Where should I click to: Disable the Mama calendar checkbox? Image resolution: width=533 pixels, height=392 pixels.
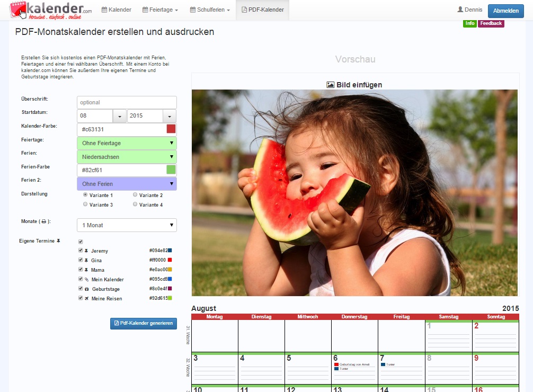coord(80,270)
